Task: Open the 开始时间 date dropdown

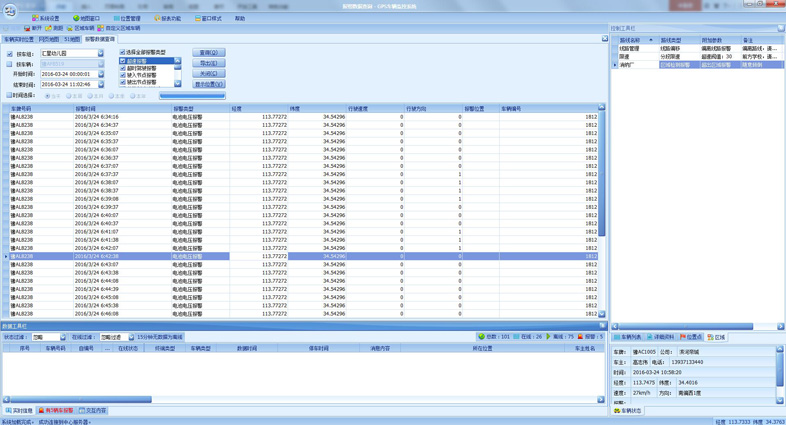Action: coord(100,74)
